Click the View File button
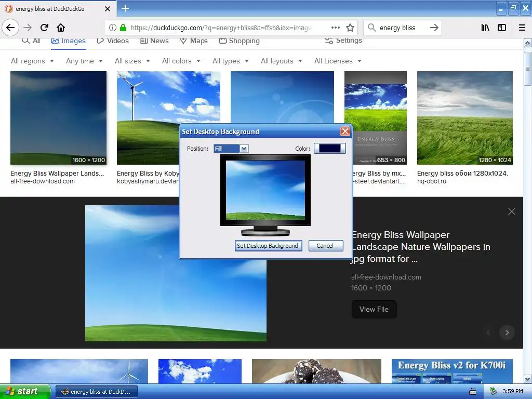This screenshot has height=399, width=532. point(374,309)
